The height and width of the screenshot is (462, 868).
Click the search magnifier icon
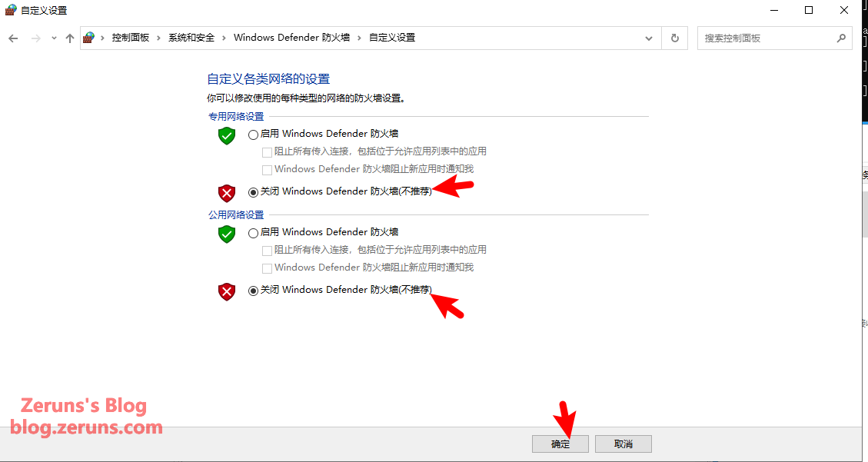[841, 38]
